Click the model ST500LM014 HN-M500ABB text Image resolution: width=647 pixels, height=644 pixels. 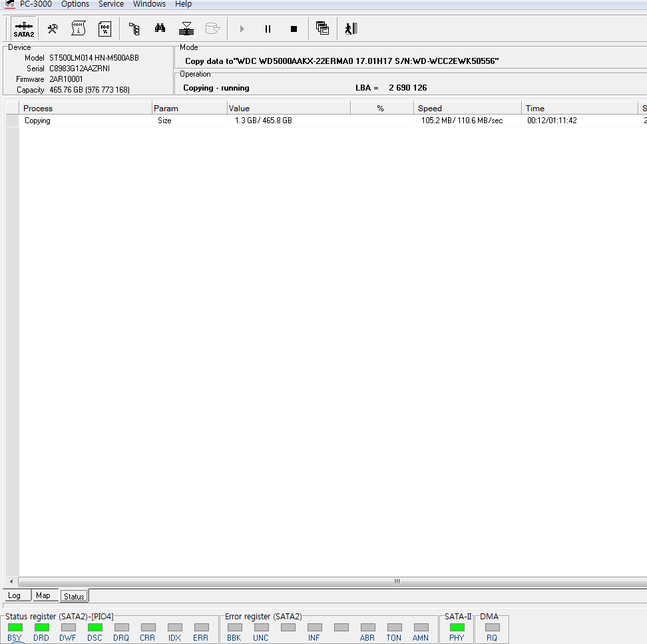(94, 58)
